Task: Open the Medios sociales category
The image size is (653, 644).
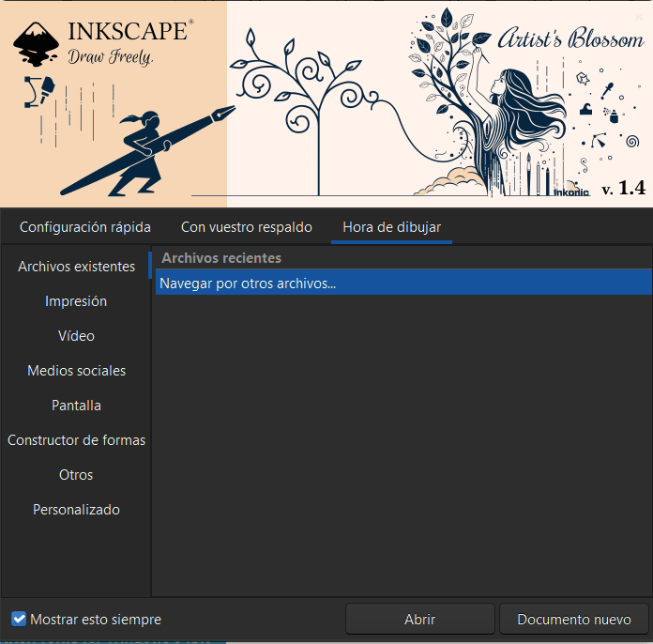Action: (76, 371)
